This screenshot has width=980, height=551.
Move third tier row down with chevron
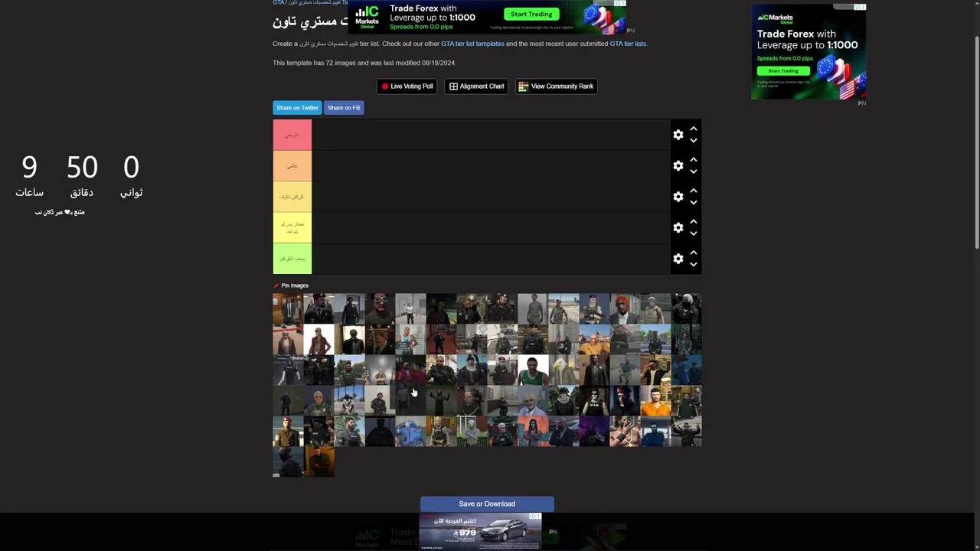point(693,203)
